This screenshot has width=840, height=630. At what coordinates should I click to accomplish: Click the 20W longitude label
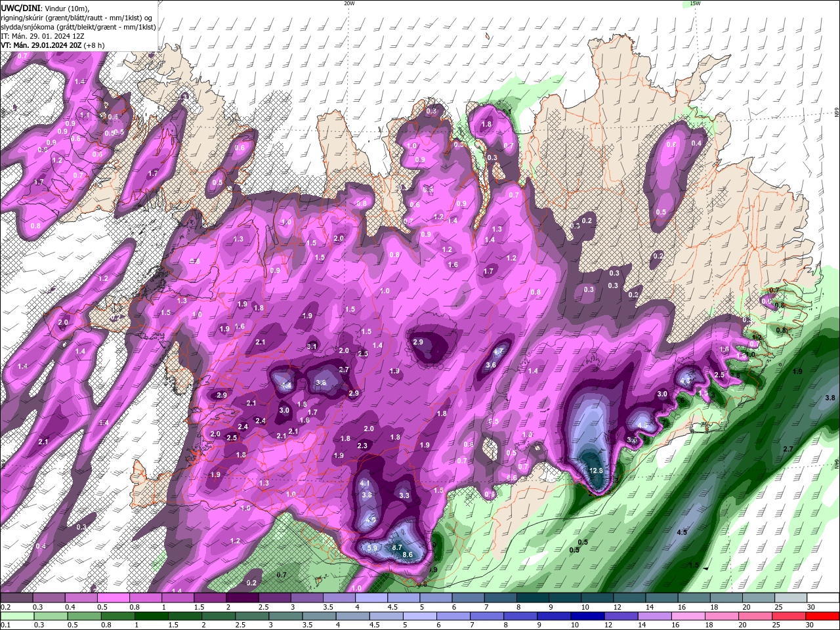pyautogui.click(x=349, y=3)
